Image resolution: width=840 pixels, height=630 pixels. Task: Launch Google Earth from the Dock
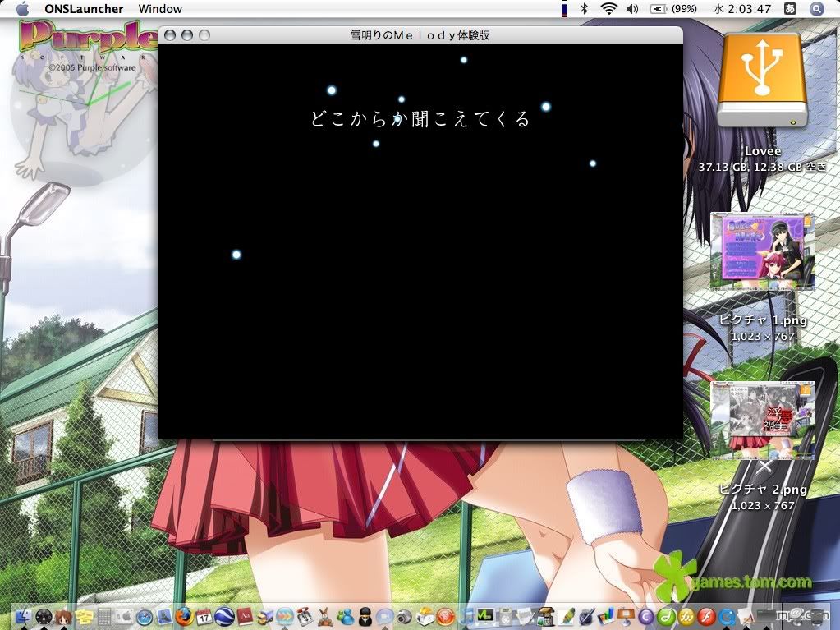[224, 617]
